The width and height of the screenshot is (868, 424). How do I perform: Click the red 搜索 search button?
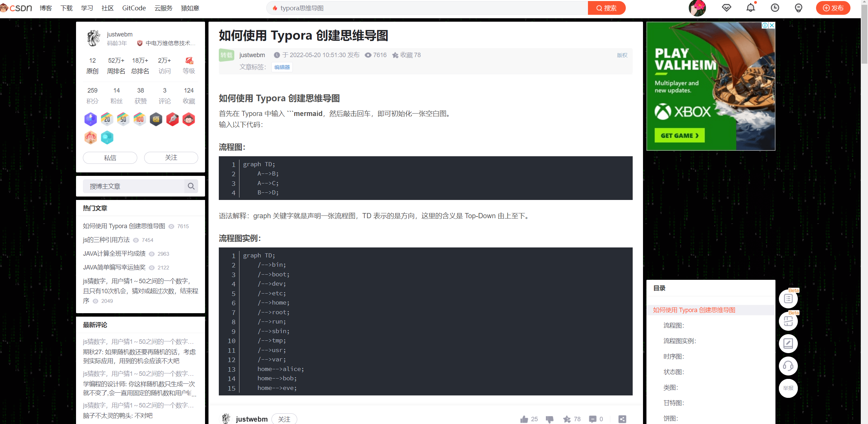(x=607, y=8)
